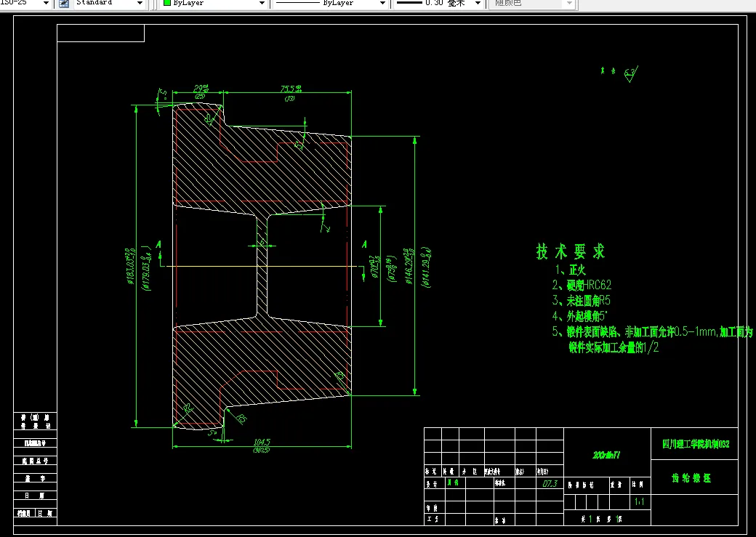Select the left section mark letter A
Viewport: 756px width, 537px height.
pyautogui.click(x=158, y=246)
